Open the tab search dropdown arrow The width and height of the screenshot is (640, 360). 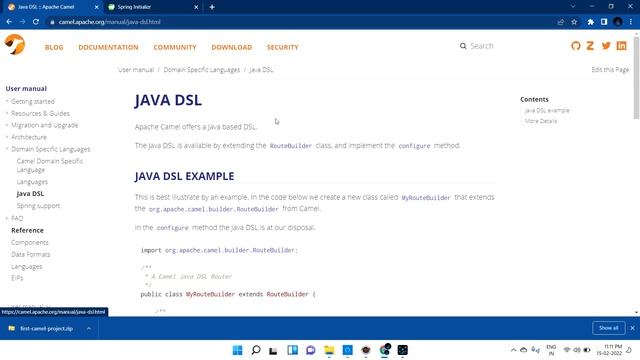point(573,7)
